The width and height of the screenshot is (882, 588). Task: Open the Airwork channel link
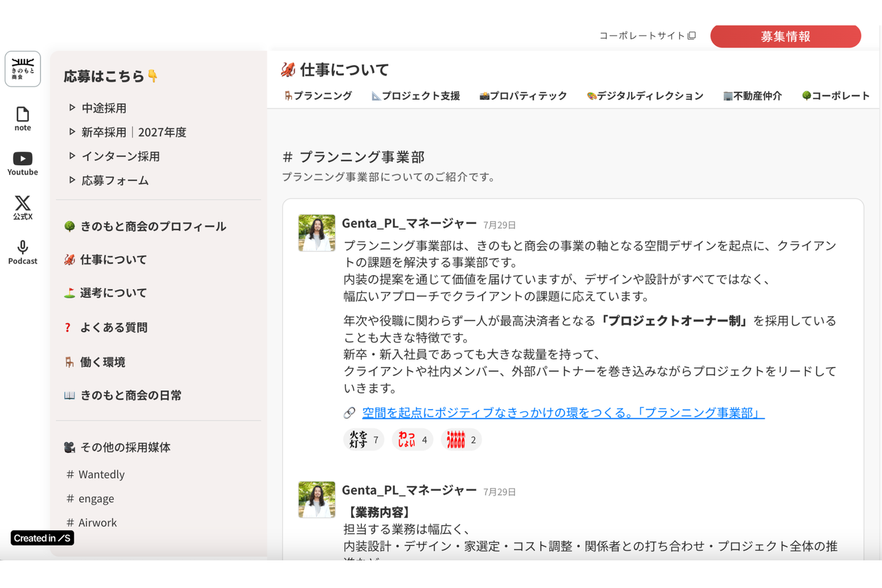click(97, 522)
